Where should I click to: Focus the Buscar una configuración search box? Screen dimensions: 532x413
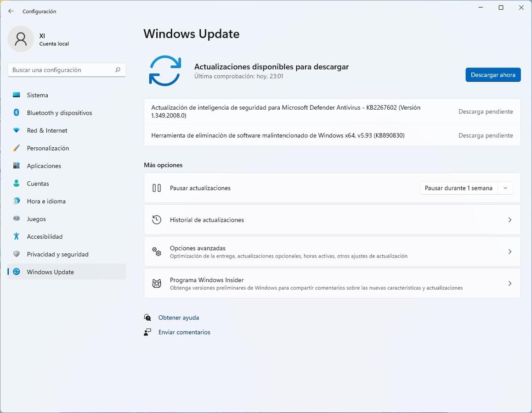pyautogui.click(x=62, y=70)
